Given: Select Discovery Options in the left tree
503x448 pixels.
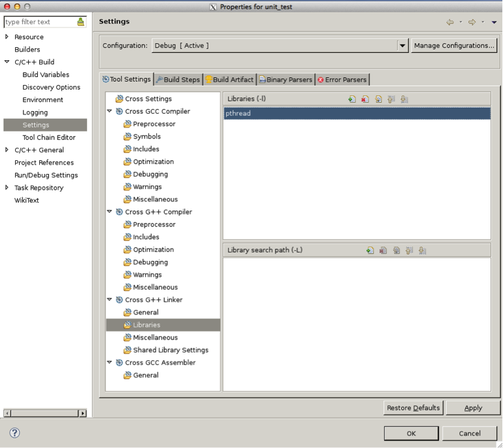Looking at the screenshot, I should (x=51, y=87).
